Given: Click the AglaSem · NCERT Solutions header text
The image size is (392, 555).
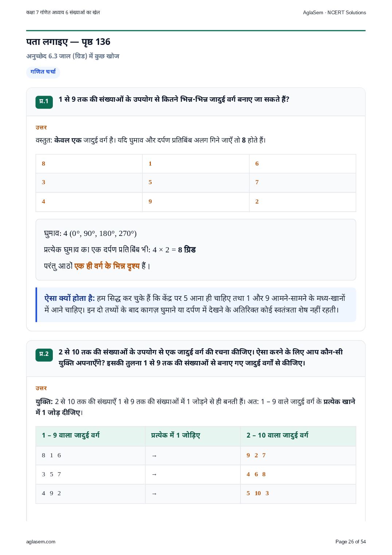Looking at the screenshot, I should coord(334,12).
